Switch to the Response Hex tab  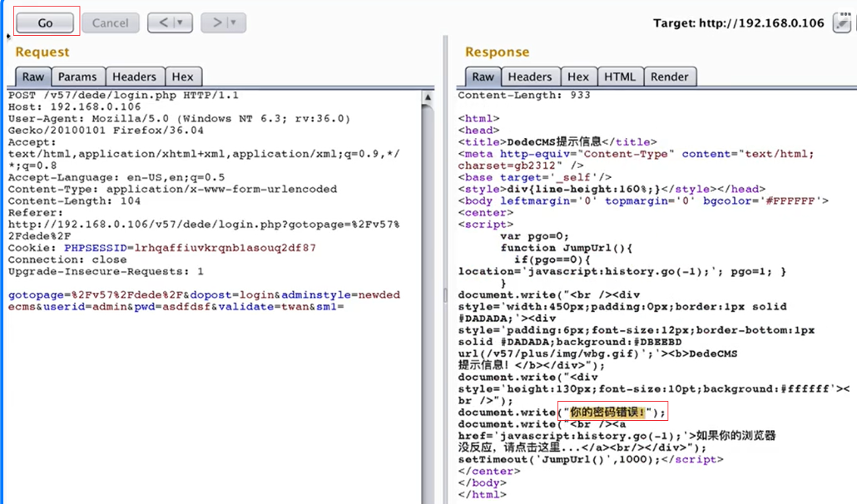pyautogui.click(x=577, y=77)
